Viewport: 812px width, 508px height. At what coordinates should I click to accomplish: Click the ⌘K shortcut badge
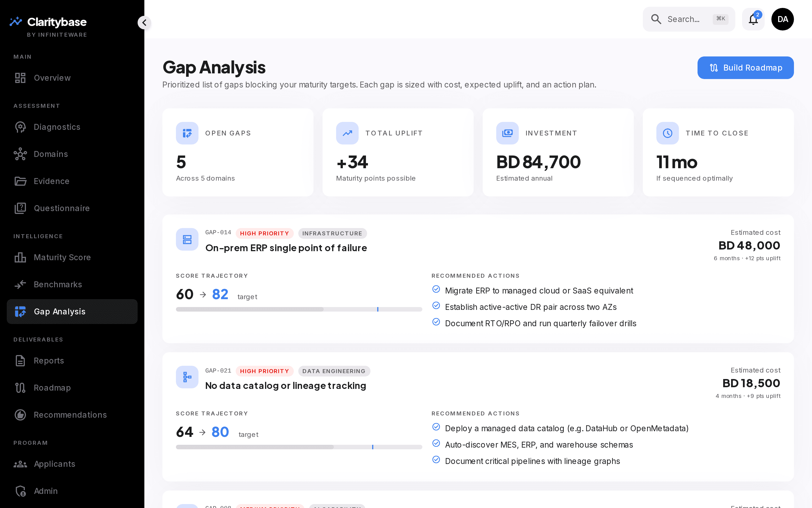720,19
